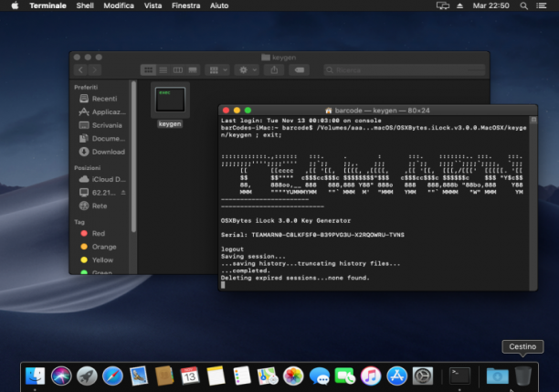Open Messages app in Dock
This screenshot has height=392, width=559.
(x=319, y=376)
